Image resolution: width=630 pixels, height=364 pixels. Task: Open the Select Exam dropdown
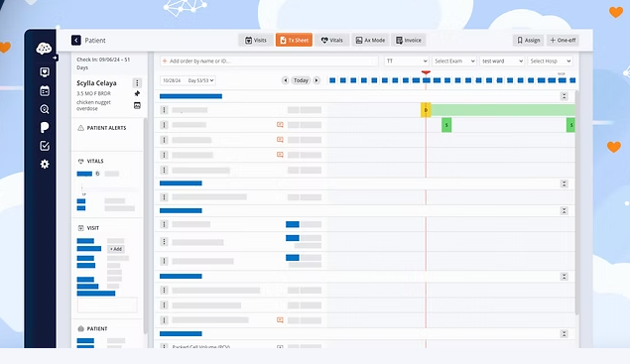(454, 61)
